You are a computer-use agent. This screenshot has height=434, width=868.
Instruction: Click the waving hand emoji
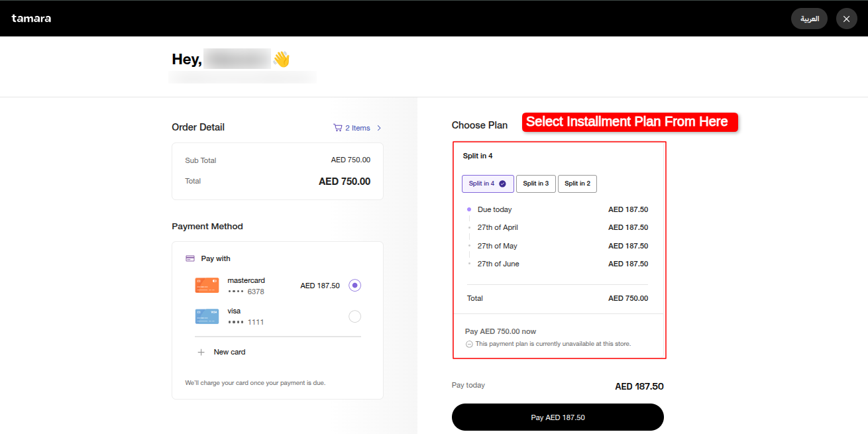coord(282,59)
